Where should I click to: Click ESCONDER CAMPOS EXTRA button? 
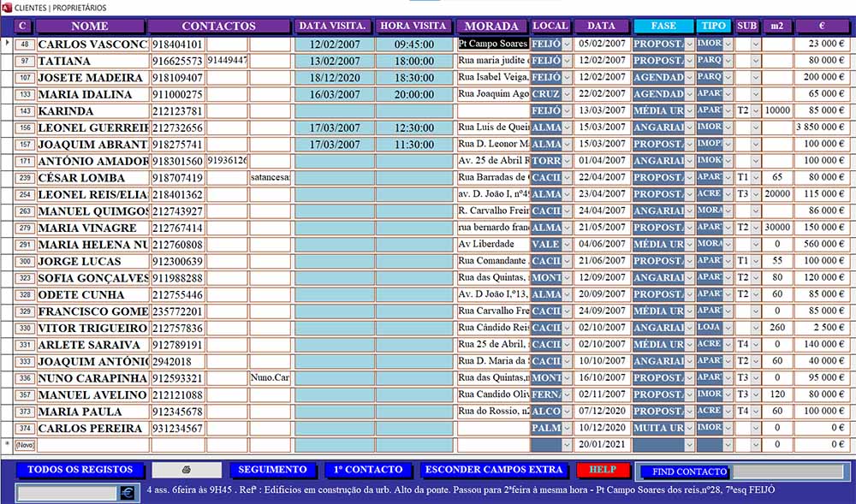click(494, 470)
